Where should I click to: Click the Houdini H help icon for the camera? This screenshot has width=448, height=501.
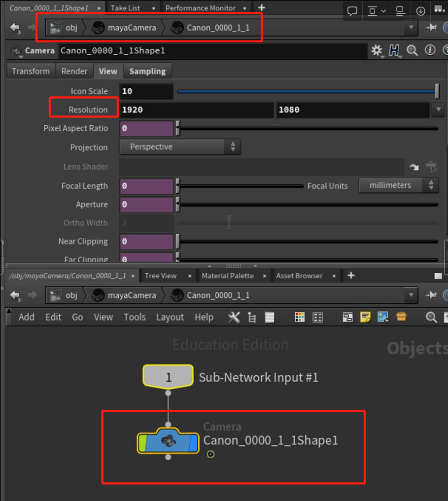394,50
